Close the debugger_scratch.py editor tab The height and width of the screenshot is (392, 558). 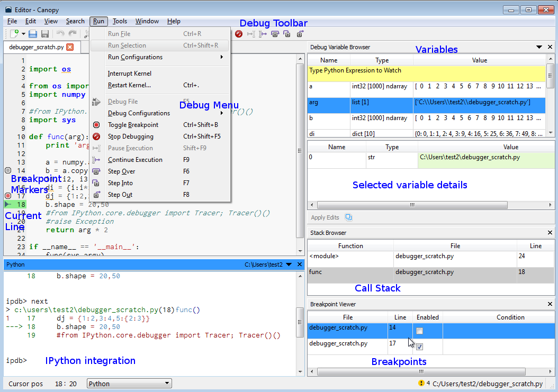tap(70, 47)
